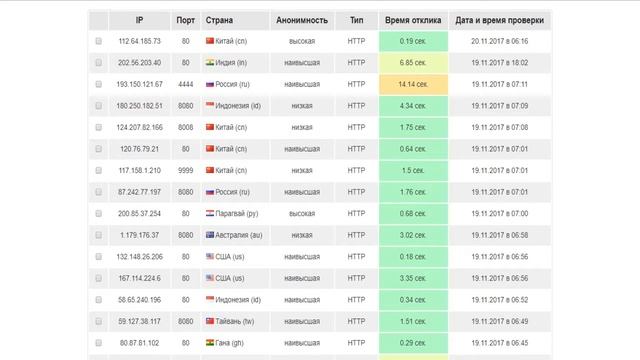Check the box next to 180.250.182.51
The image size is (640, 360).
click(98, 106)
